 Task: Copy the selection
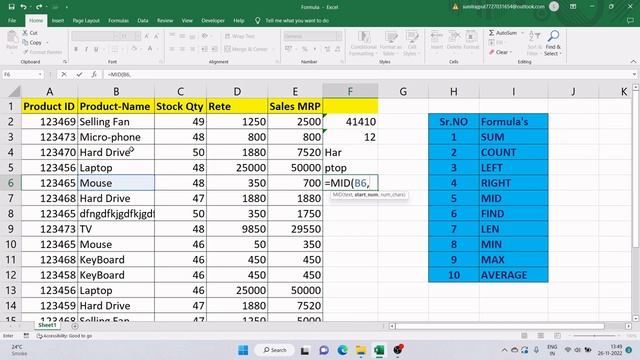(x=32, y=42)
